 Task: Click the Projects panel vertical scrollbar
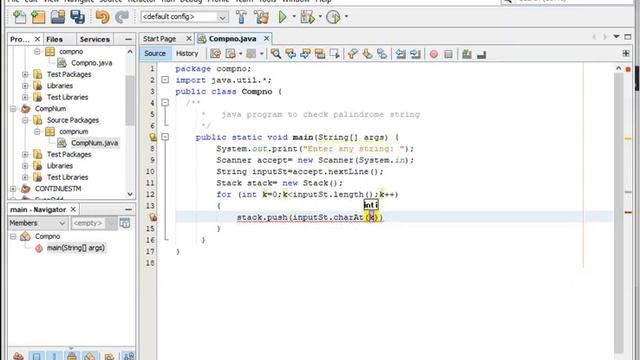coord(130,100)
